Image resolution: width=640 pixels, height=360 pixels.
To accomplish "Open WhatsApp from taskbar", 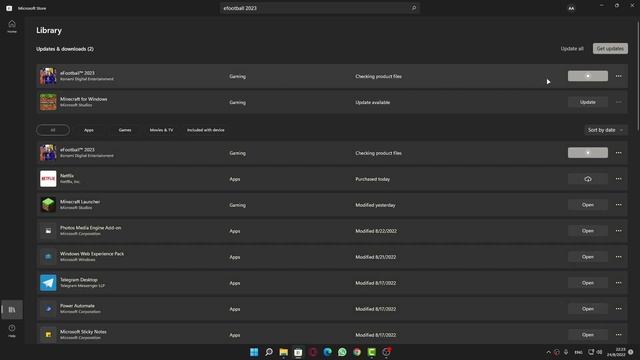I will pos(342,352).
